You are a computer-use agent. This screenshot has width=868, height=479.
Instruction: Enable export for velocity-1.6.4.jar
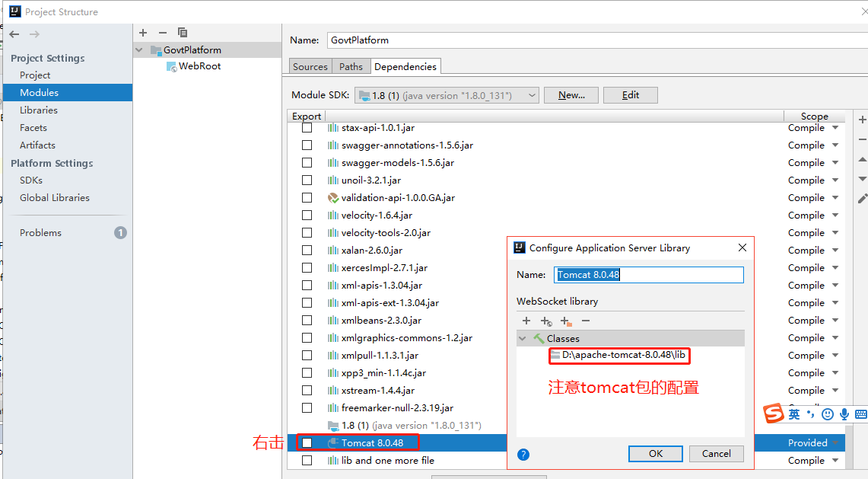307,215
